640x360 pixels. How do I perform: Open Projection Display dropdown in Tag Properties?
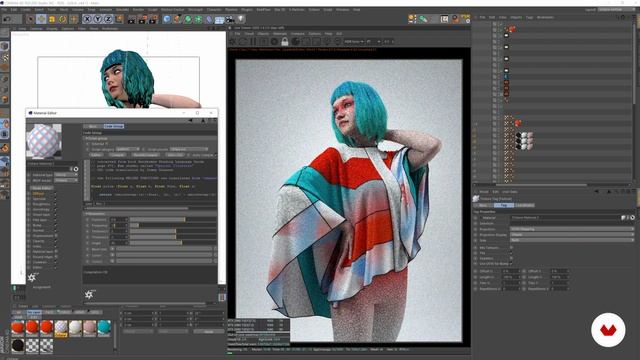(x=572, y=235)
